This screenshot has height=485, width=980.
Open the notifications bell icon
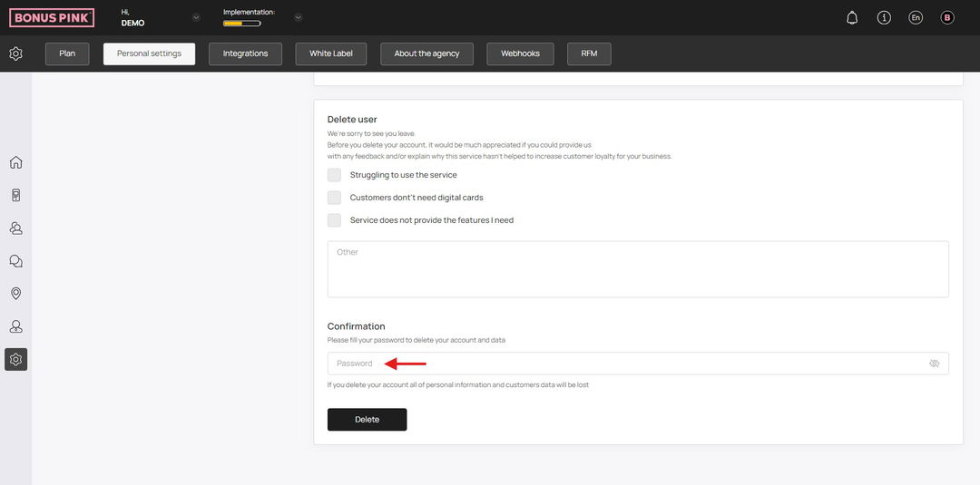point(852,18)
